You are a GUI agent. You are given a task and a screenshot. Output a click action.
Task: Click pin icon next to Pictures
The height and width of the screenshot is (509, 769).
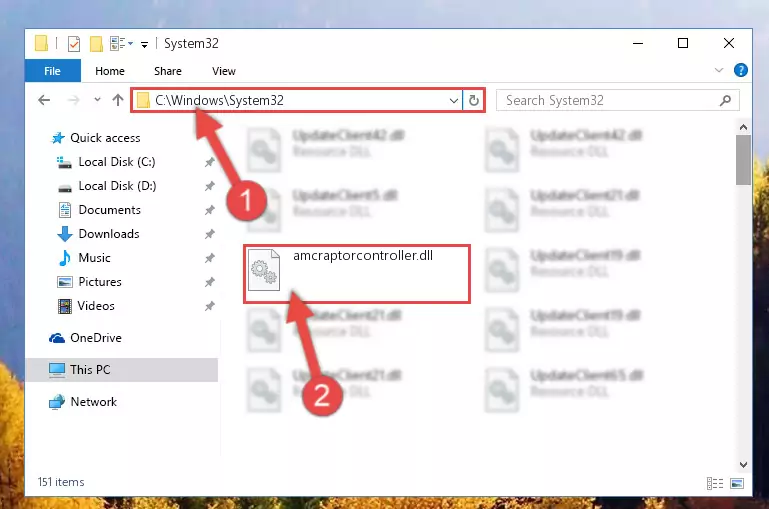coord(209,282)
